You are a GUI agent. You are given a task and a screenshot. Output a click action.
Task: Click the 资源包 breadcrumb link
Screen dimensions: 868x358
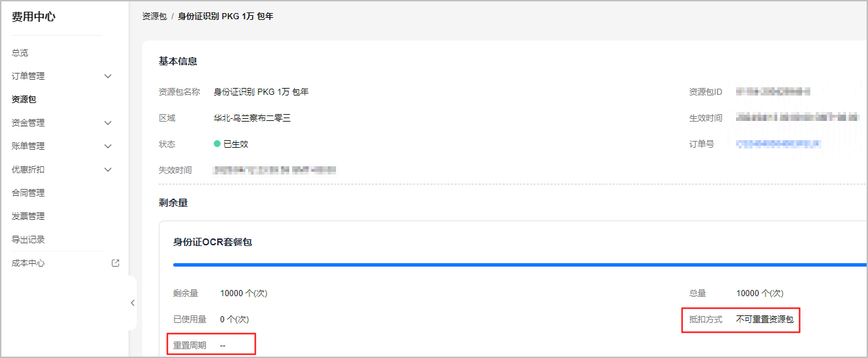click(x=155, y=16)
